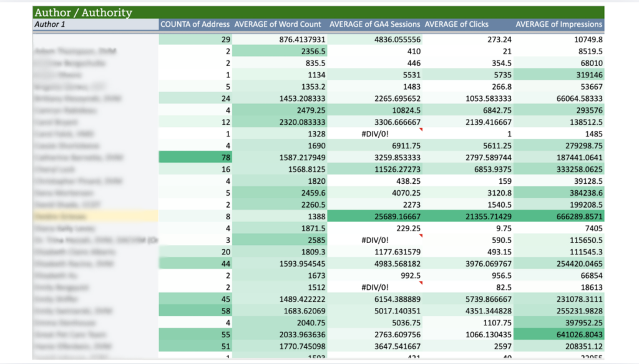
Task: Click the 'AVERAGE of Impressions' column header
Action: point(559,24)
